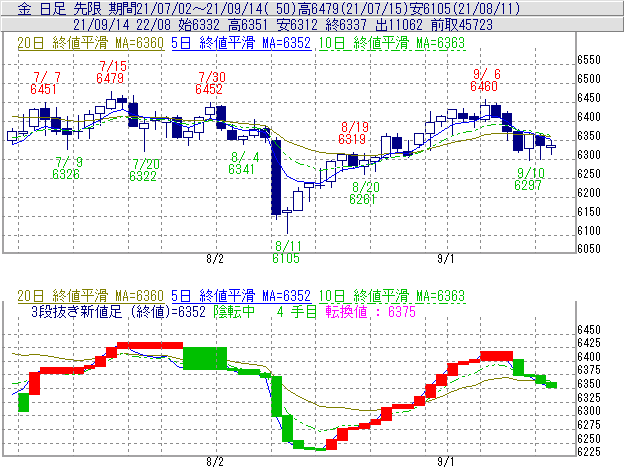Click the 7/20 6322 low annotation
Image resolution: width=624 pixels, height=475 pixels.
click(x=144, y=170)
